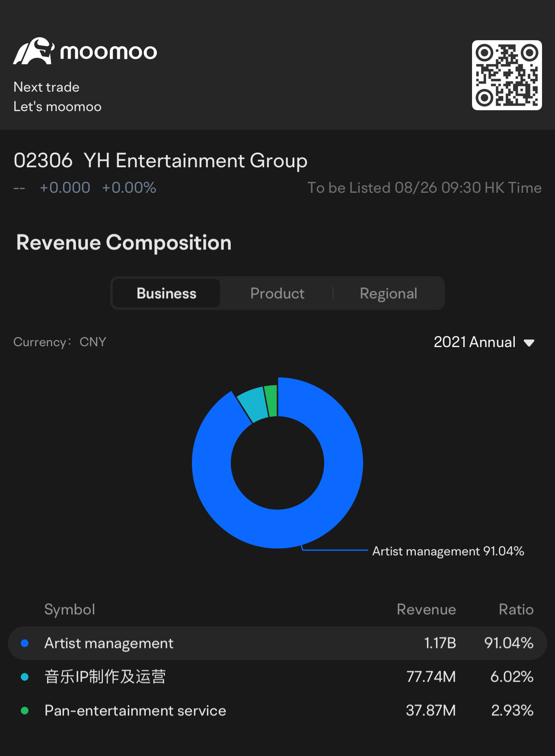Screen dimensions: 555x756
Task: Open the QR code image
Action: coord(507,75)
